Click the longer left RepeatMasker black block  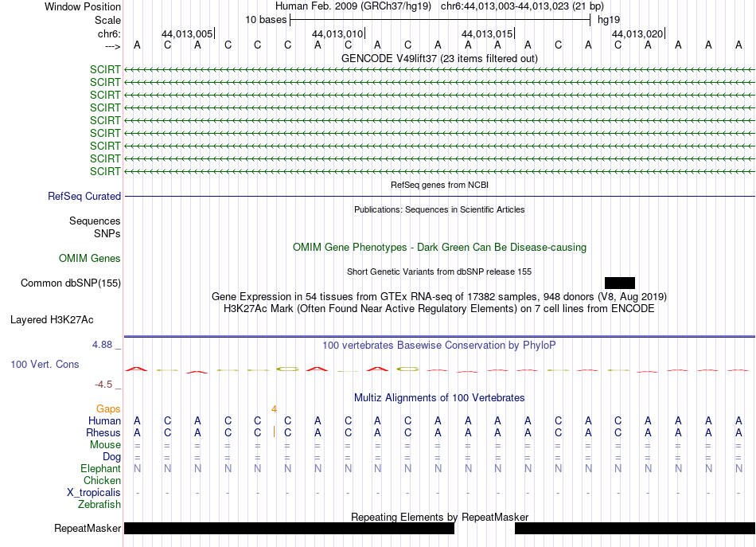coord(290,528)
